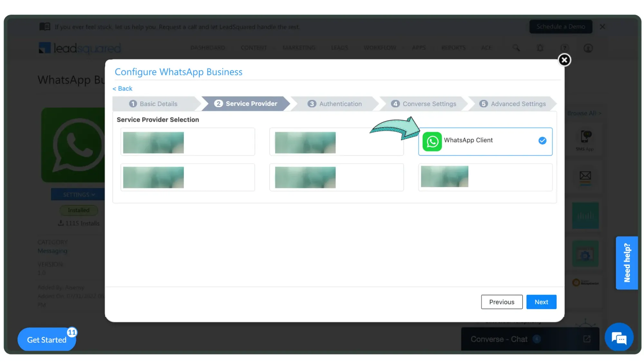The height and width of the screenshot is (362, 644).
Task: Open the Browse All link
Action: (584, 113)
